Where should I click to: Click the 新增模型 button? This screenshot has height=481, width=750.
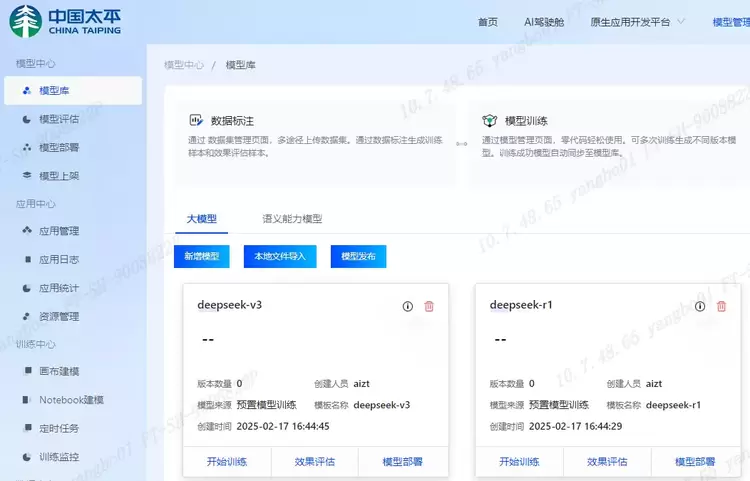[201, 256]
